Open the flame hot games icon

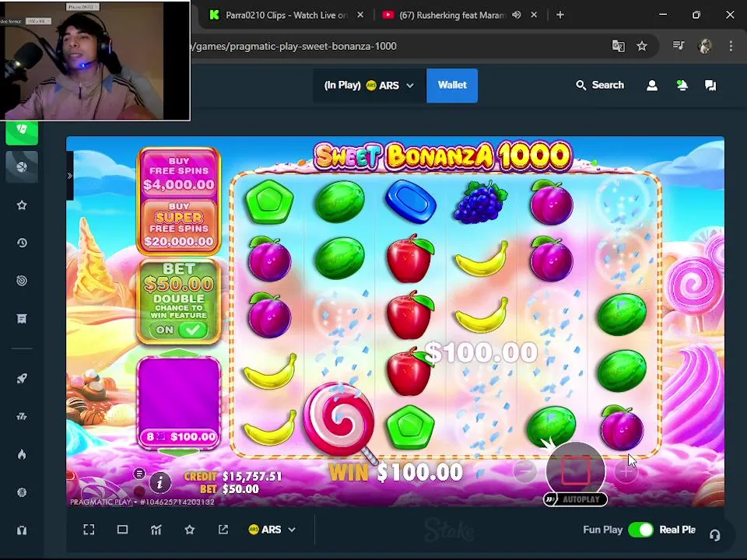point(22,454)
